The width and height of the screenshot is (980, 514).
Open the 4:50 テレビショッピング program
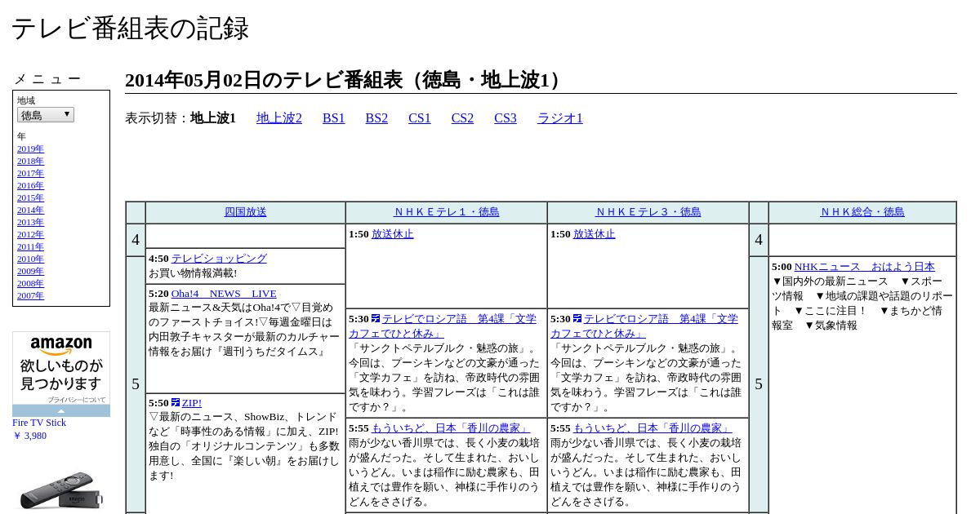(x=219, y=259)
